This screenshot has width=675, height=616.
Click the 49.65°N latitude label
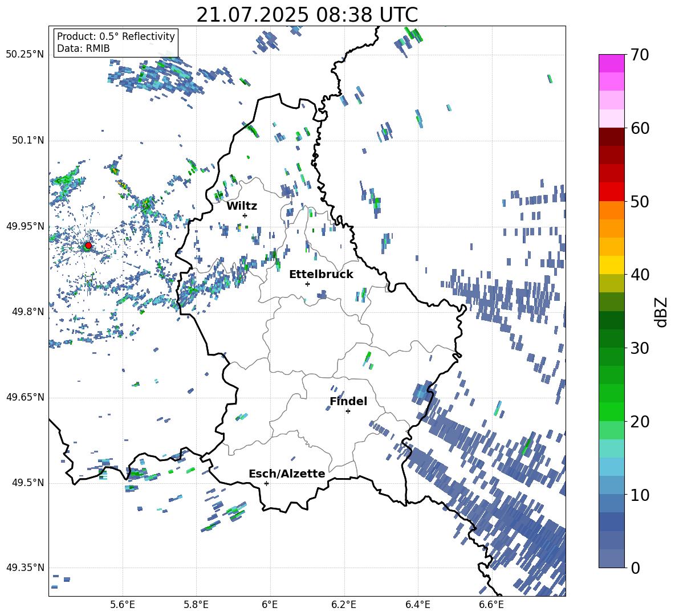tap(25, 397)
